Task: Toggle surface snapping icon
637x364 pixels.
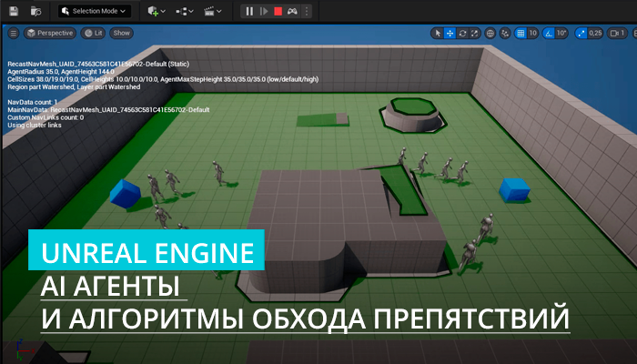Action: pyautogui.click(x=505, y=34)
